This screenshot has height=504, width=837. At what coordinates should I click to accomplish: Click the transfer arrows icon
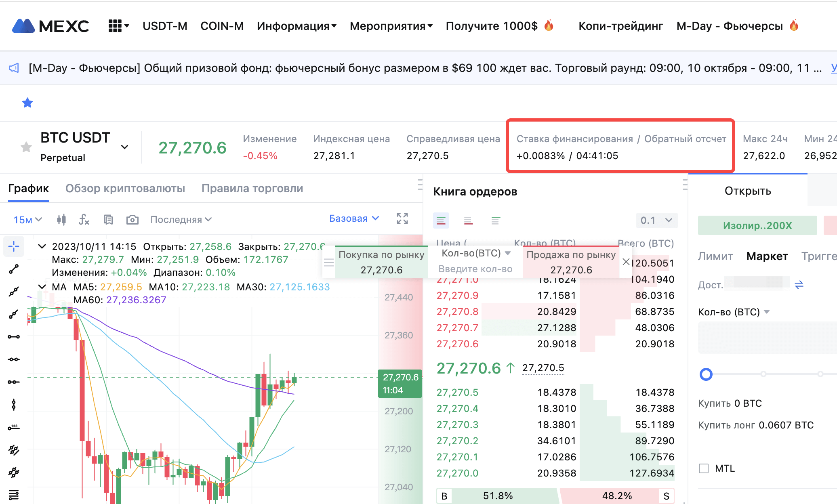click(x=799, y=285)
